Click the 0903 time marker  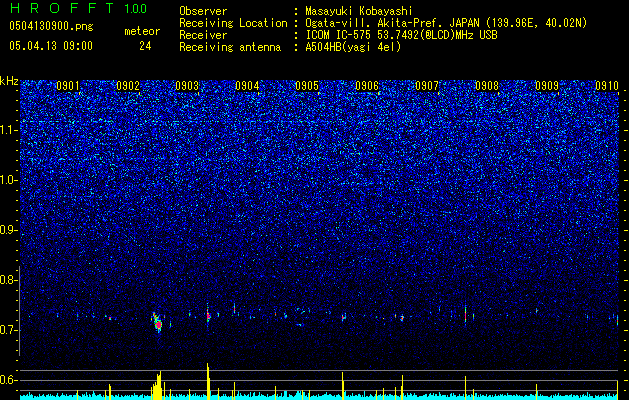click(x=187, y=86)
